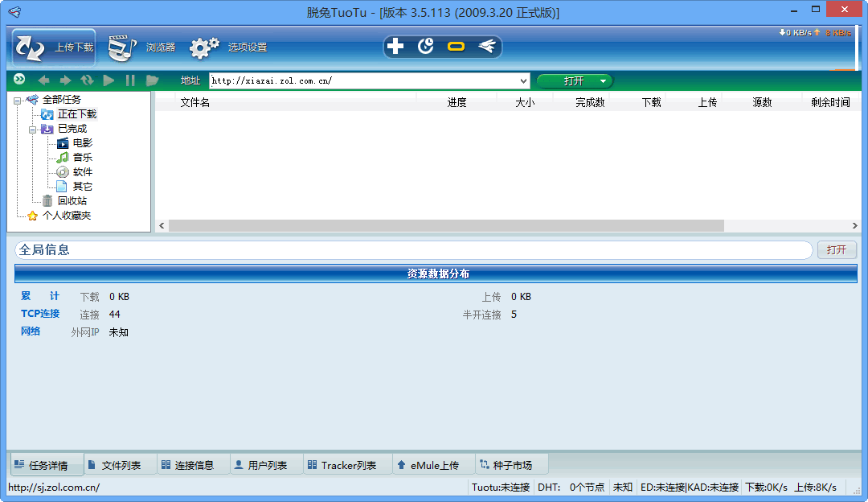Click the 电影 film icon in the tree
The width and height of the screenshot is (868, 502).
click(63, 143)
